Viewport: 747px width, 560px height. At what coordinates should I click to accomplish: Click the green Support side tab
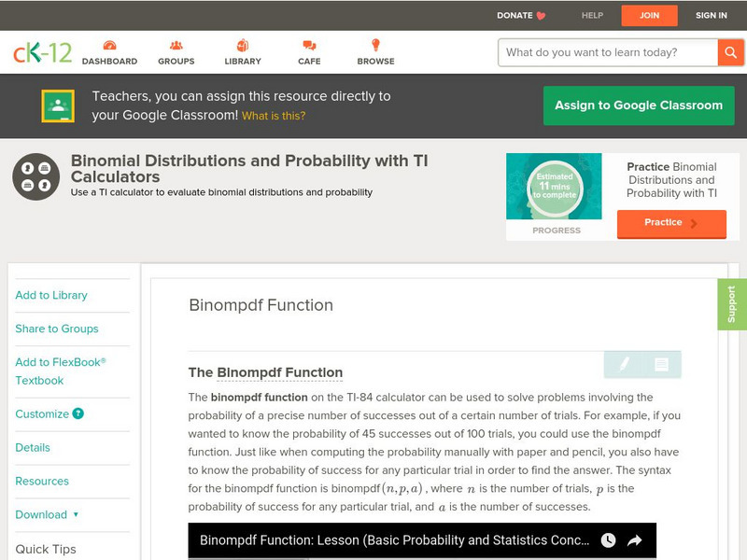pyautogui.click(x=732, y=304)
